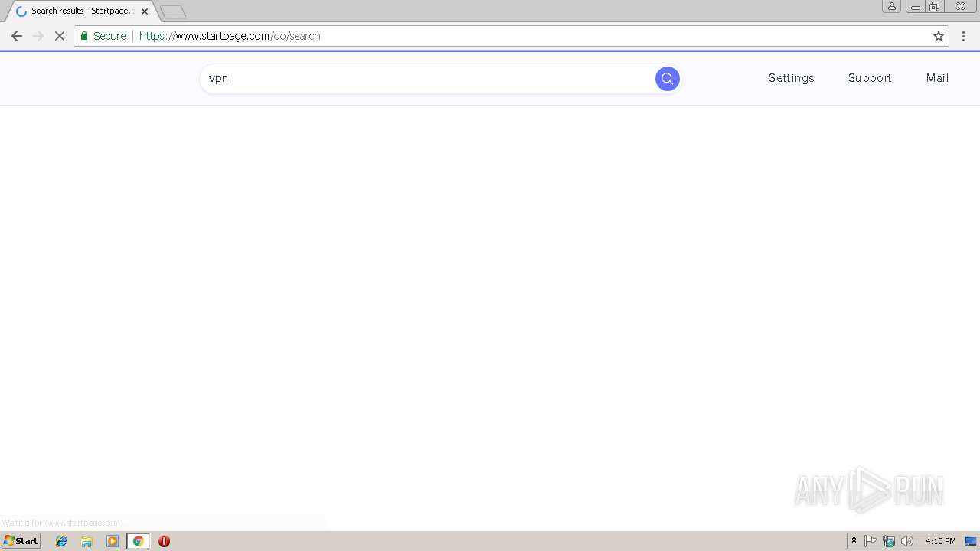This screenshot has height=551, width=980.
Task: Open Windows Explorer folder on taskbar
Action: point(87,541)
